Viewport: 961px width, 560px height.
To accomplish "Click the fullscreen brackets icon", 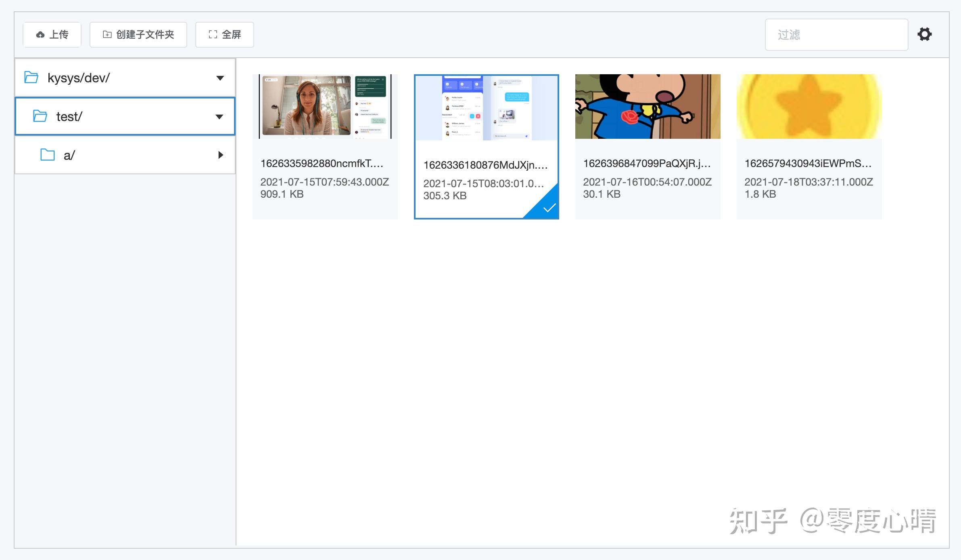I will [213, 35].
